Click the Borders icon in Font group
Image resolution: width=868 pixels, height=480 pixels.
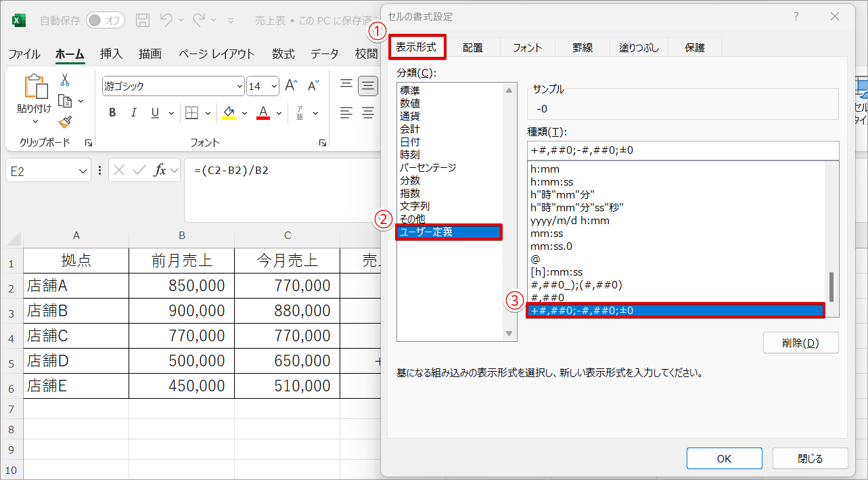click(x=192, y=113)
